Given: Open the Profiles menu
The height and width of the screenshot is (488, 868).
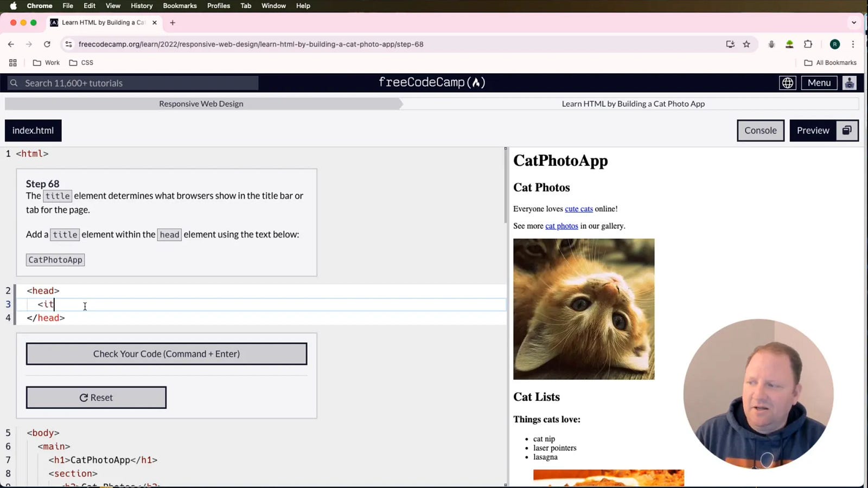Looking at the screenshot, I should click(219, 6).
